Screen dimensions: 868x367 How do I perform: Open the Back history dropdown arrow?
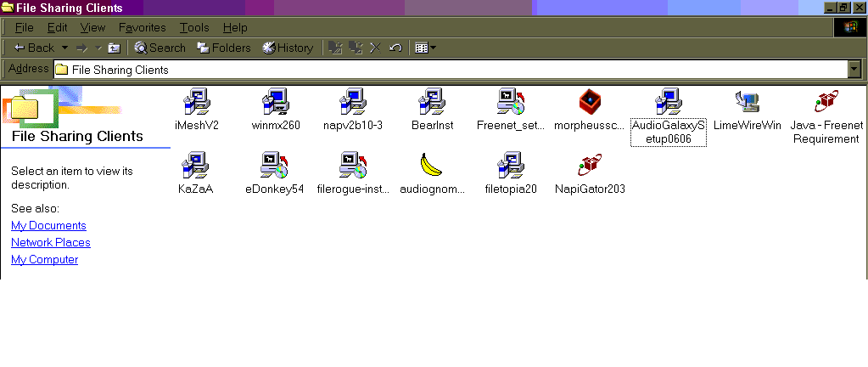click(x=64, y=48)
